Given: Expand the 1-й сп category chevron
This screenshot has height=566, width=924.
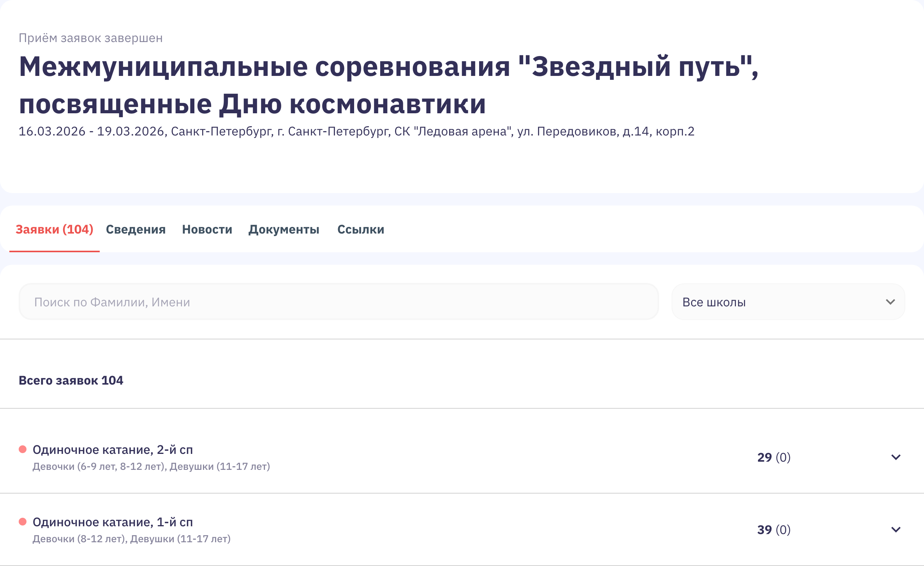Looking at the screenshot, I should [896, 529].
